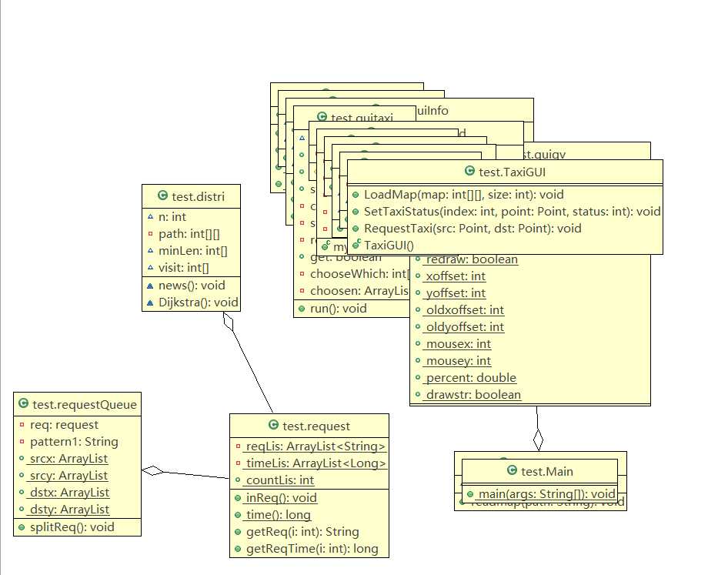The width and height of the screenshot is (728, 575).
Task: Select the dstx: ArrayList field
Action: pos(69,493)
